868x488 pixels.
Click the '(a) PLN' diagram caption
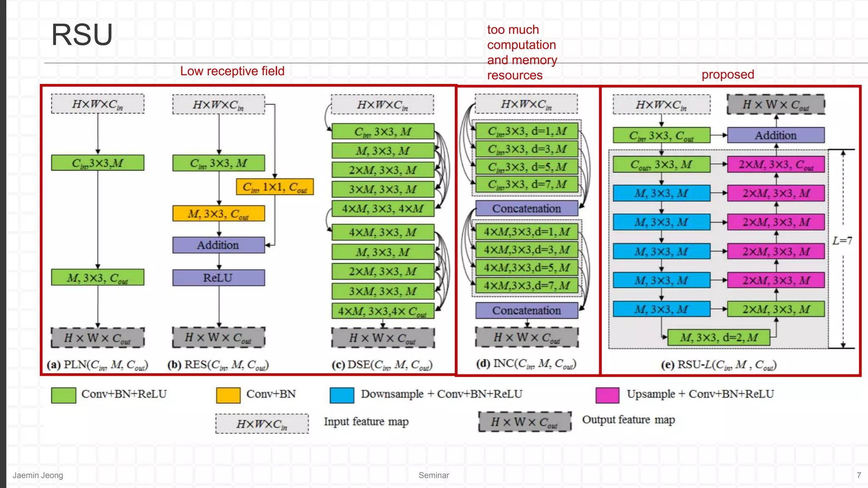[x=97, y=365]
